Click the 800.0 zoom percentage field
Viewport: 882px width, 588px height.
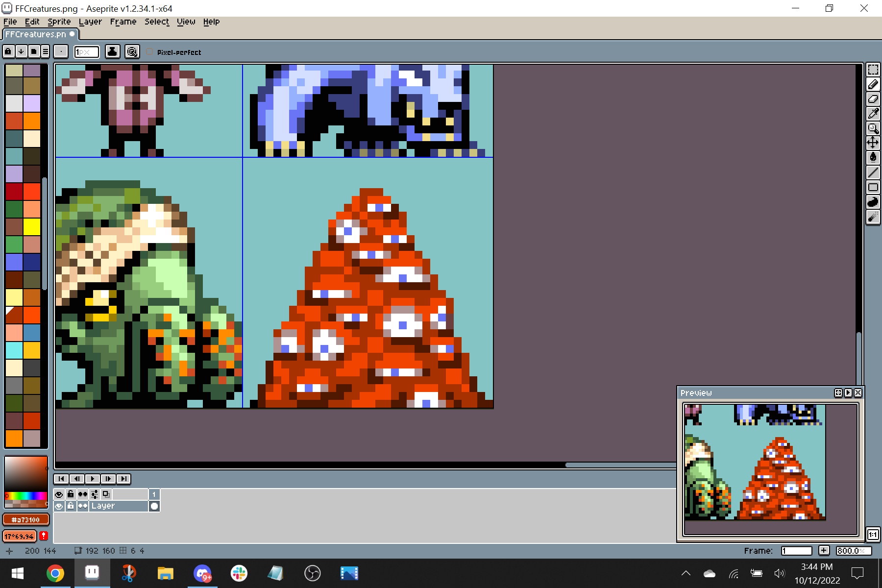pos(854,550)
